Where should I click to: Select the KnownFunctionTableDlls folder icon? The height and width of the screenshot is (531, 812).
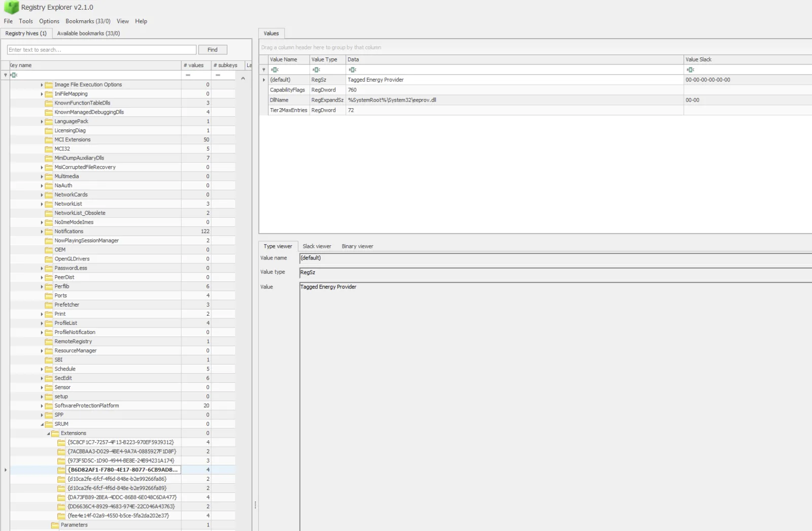[x=49, y=103]
